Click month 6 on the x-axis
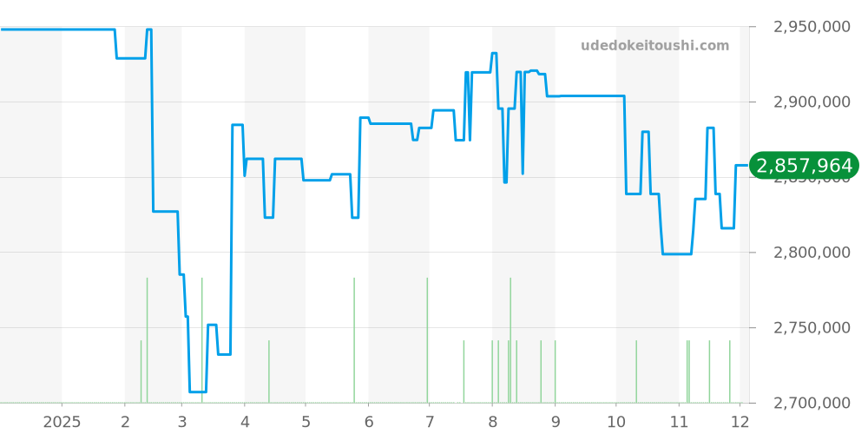 (368, 422)
